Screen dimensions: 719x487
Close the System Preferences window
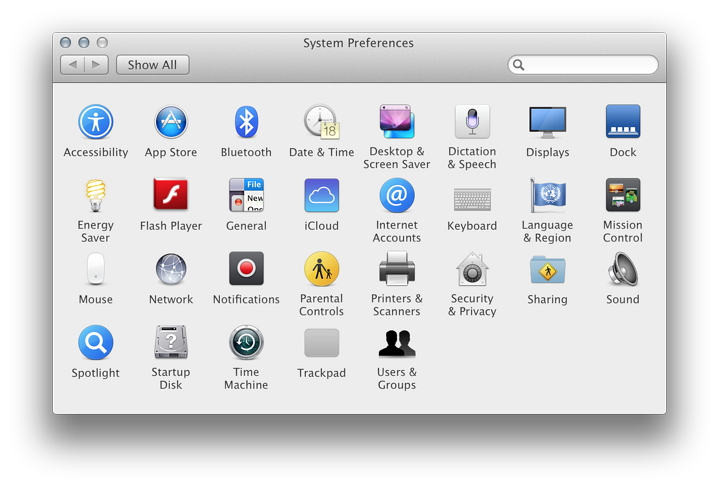coord(66,43)
